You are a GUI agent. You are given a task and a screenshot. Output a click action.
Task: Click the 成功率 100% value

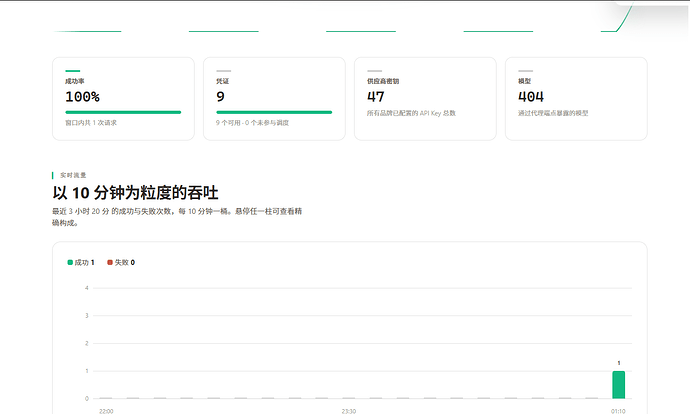click(x=82, y=97)
